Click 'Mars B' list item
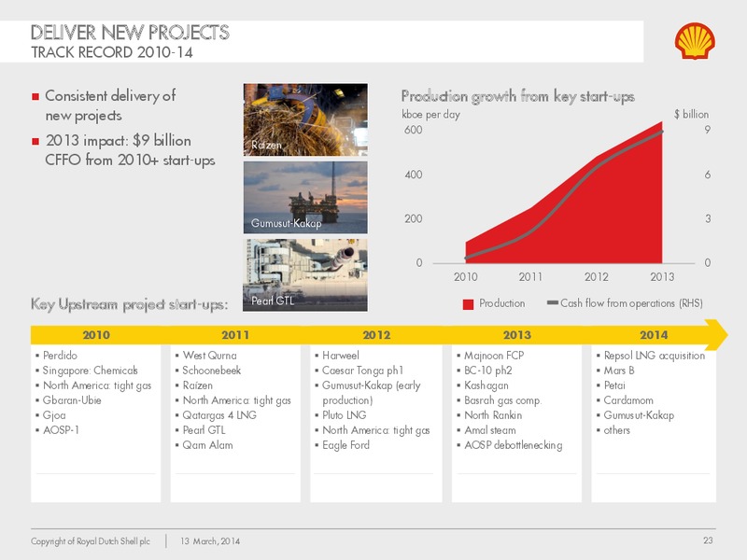Screen dimensions: 747x560 coord(619,371)
